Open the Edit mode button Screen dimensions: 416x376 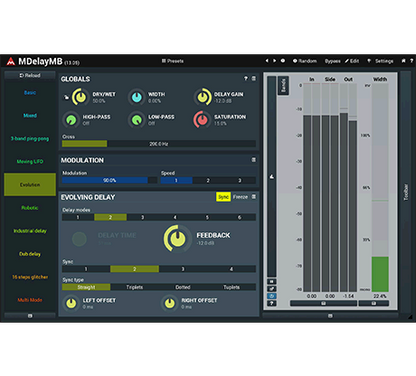click(x=352, y=61)
